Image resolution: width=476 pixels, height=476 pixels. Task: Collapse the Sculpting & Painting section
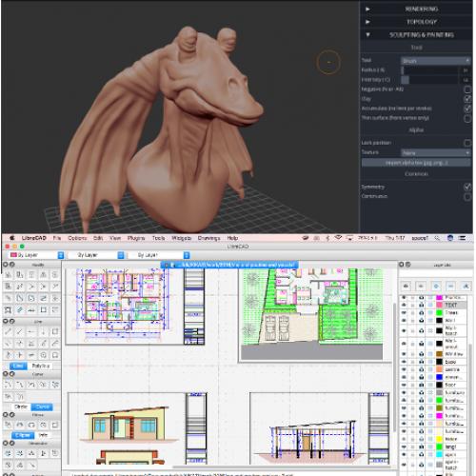point(416,34)
